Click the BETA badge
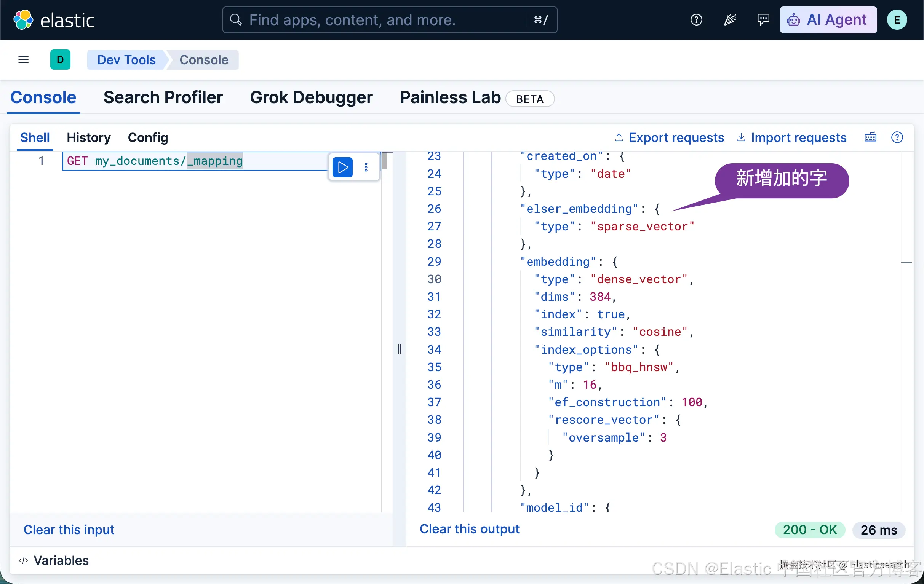The image size is (924, 584). coord(529,99)
